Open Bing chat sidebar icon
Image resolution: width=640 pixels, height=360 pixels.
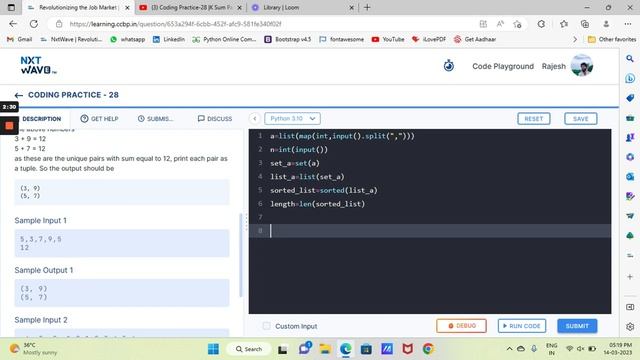630,78
